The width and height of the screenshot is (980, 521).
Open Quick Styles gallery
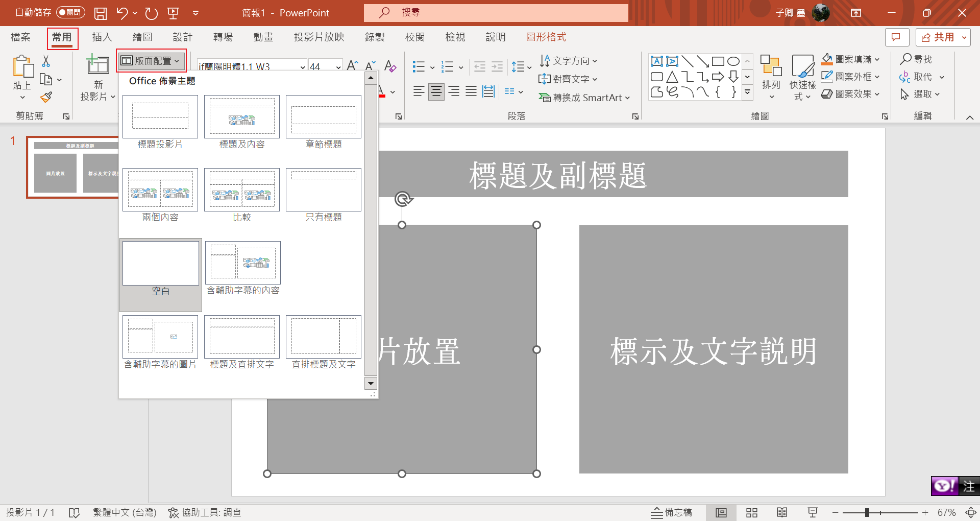(803, 77)
